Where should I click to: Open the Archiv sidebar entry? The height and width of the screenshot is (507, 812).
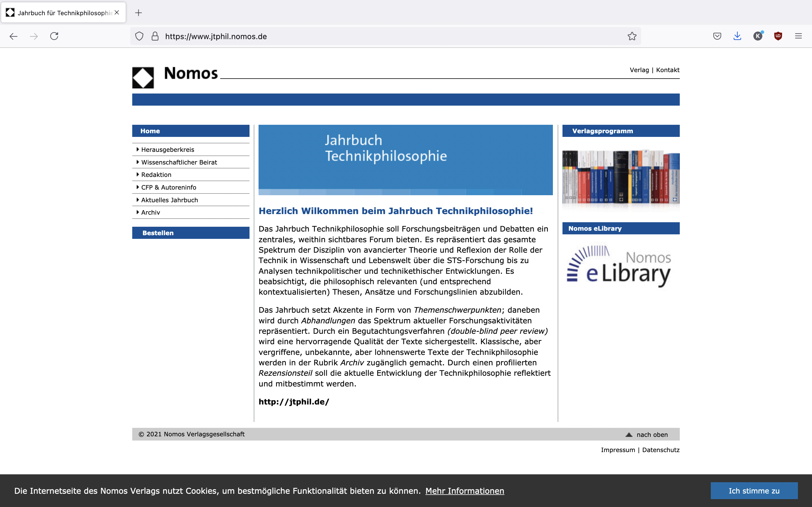coord(150,213)
